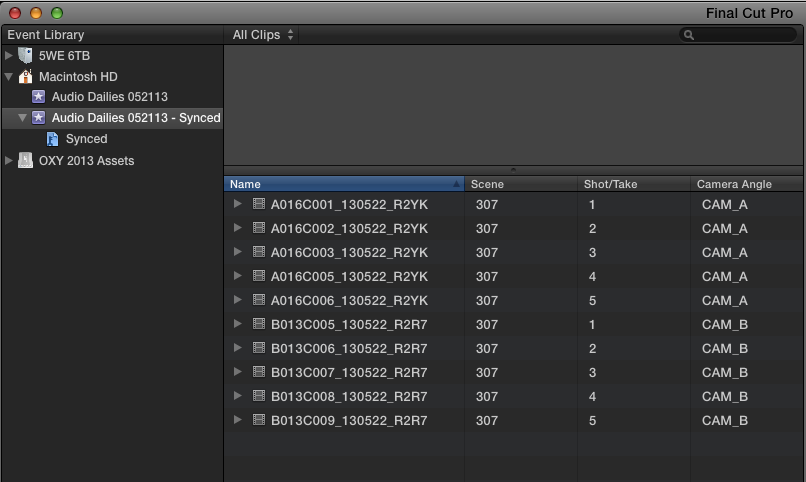Click the Macintosh HD home drive icon
The width and height of the screenshot is (806, 482).
coord(25,77)
